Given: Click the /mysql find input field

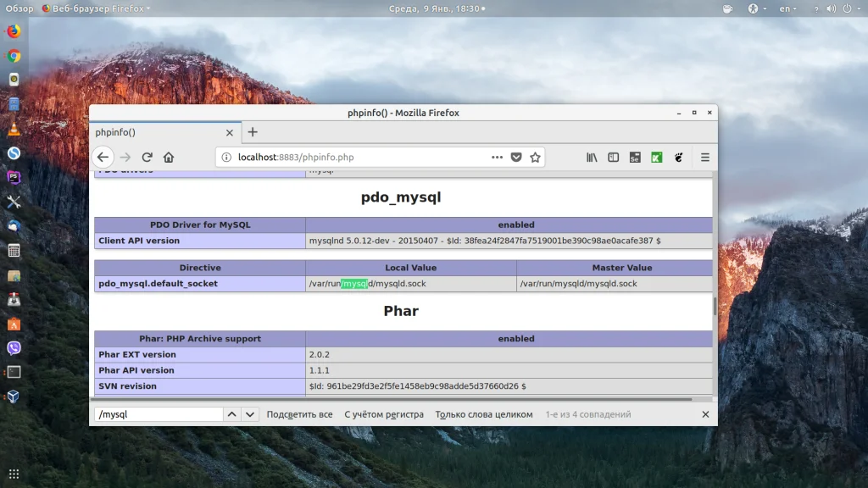Looking at the screenshot, I should 158,414.
